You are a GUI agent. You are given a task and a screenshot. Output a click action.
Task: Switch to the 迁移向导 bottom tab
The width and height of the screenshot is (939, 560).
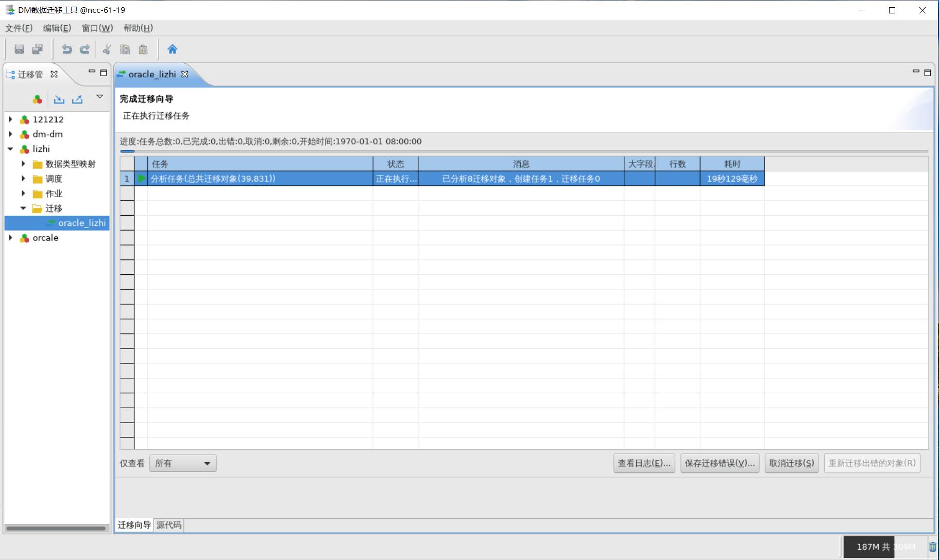click(134, 525)
